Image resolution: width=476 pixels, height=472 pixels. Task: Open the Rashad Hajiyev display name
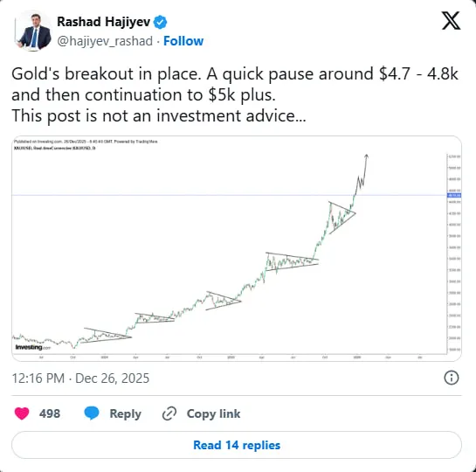click(104, 22)
